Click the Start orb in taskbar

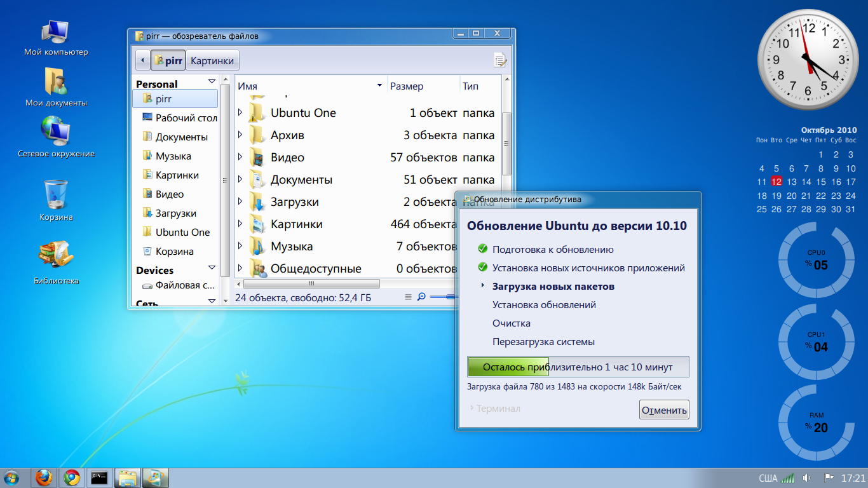[x=11, y=478]
